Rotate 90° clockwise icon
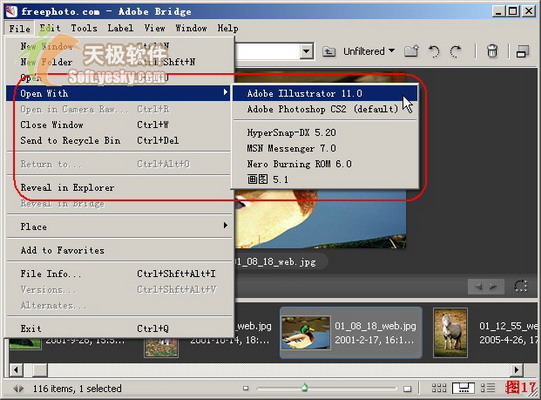This screenshot has height=400, width=541. [x=455, y=52]
